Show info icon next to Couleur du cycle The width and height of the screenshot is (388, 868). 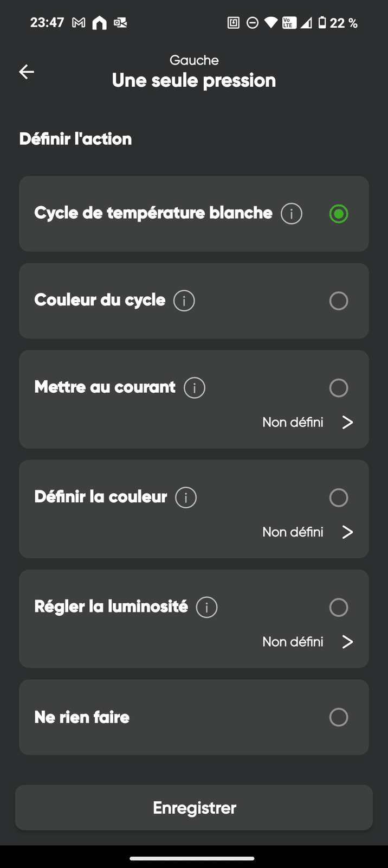tap(184, 301)
